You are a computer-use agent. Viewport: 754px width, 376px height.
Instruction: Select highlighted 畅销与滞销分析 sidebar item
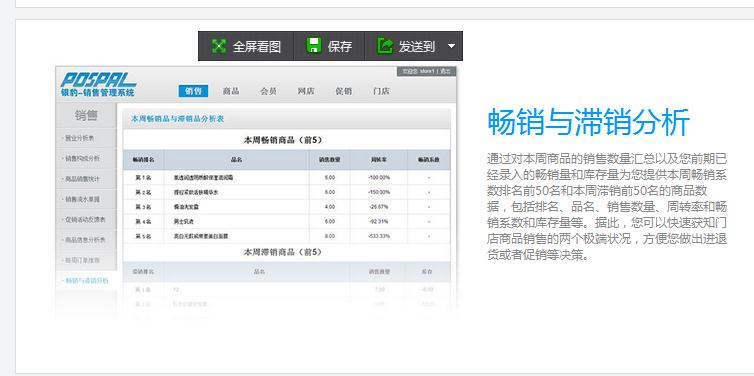[86, 280]
